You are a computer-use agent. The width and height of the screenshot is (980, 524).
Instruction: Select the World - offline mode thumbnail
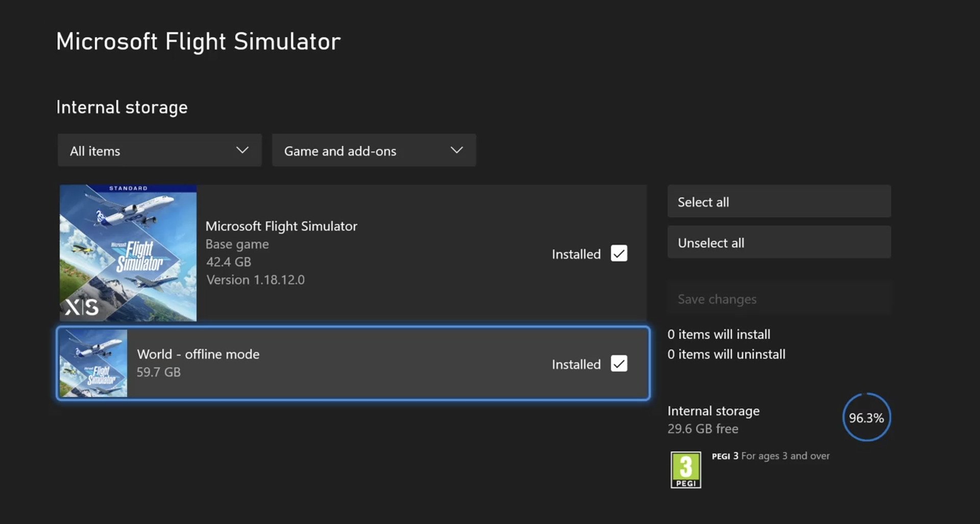click(x=93, y=363)
